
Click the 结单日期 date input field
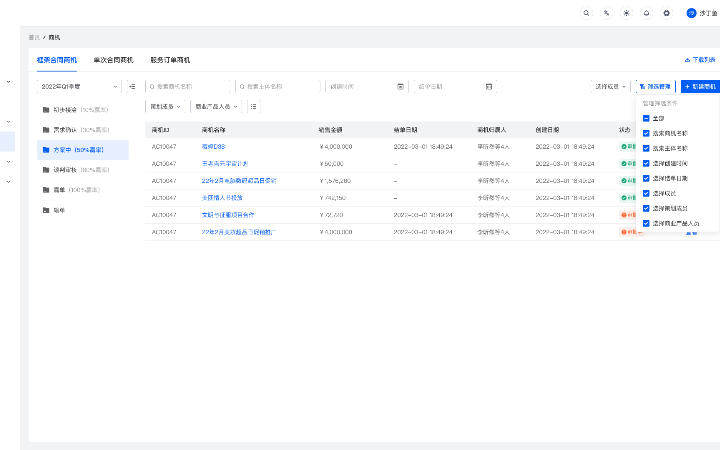pos(455,86)
